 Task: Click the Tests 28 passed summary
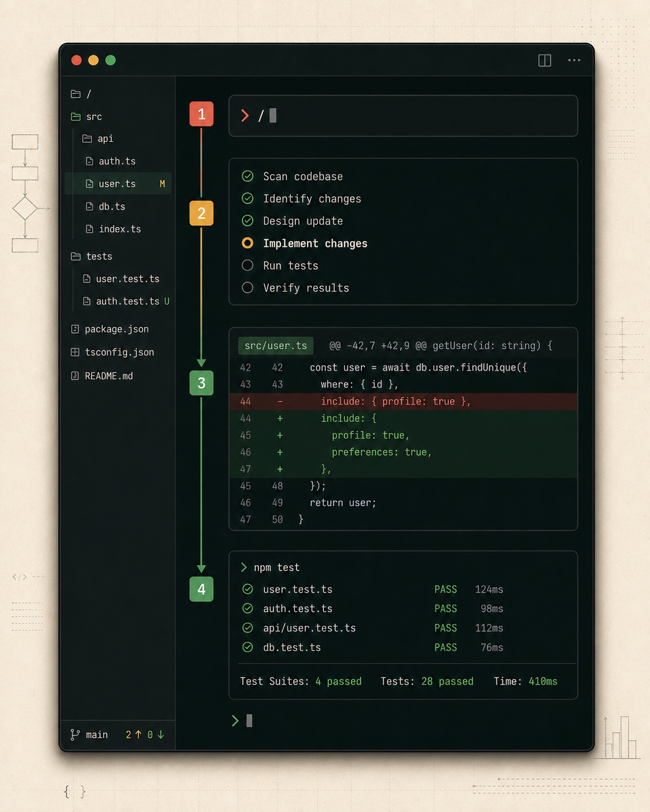click(x=427, y=681)
